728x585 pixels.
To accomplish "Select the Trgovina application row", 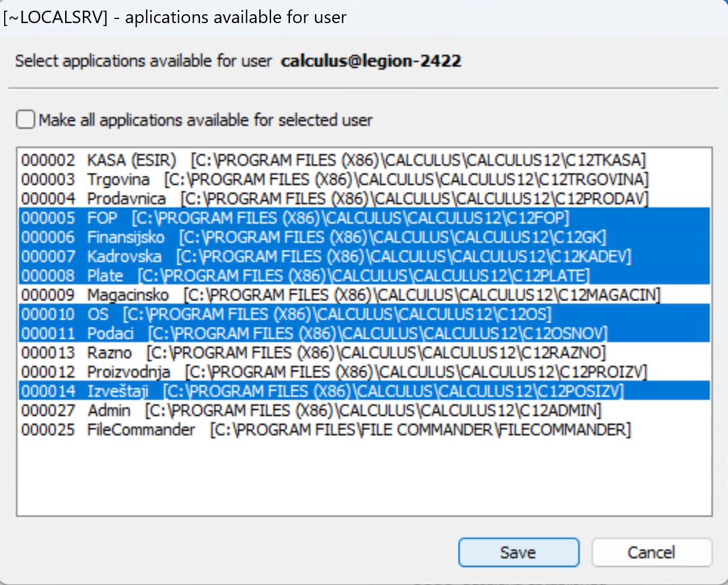I will [118, 179].
